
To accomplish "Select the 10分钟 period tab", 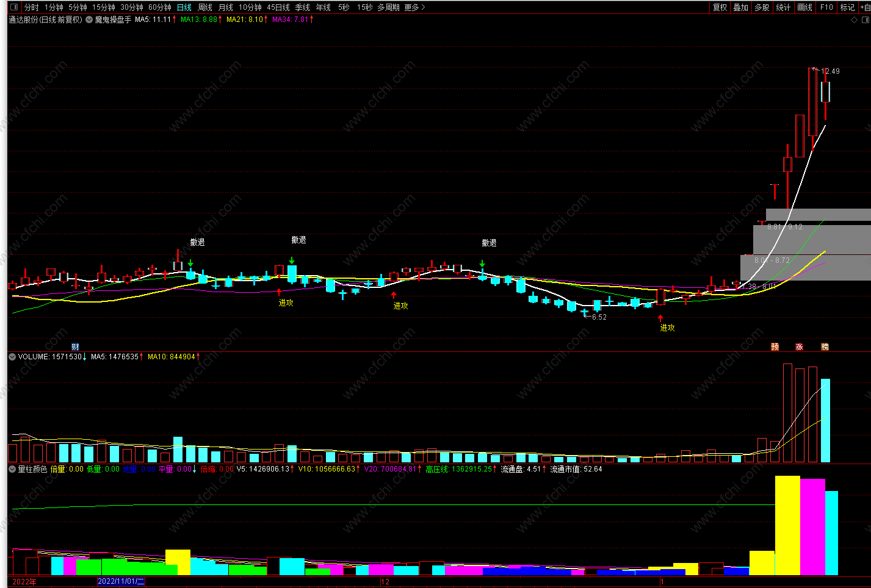I will tap(250, 7).
